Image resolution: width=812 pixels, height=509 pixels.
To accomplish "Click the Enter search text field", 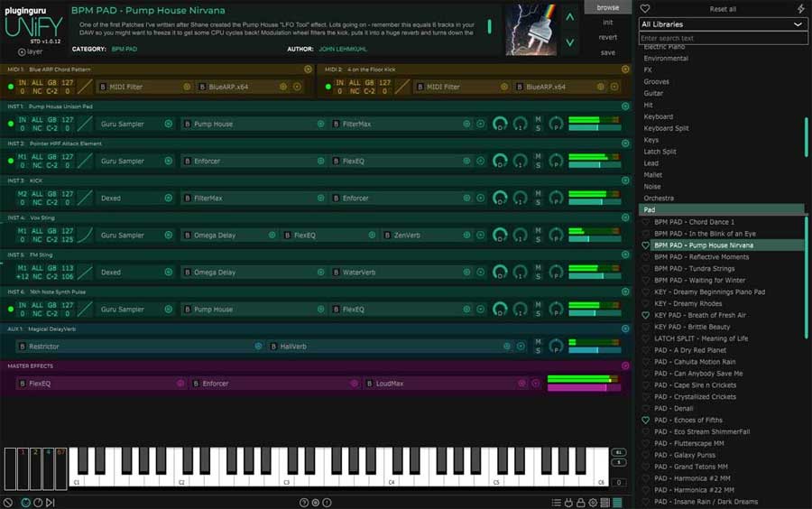I will click(723, 38).
